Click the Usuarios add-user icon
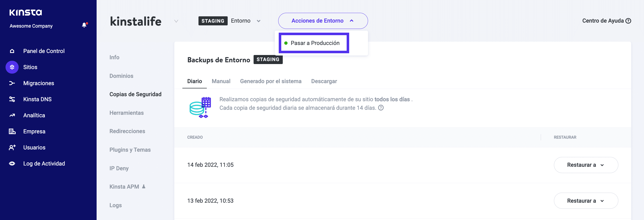The width and height of the screenshot is (644, 220). click(x=12, y=147)
